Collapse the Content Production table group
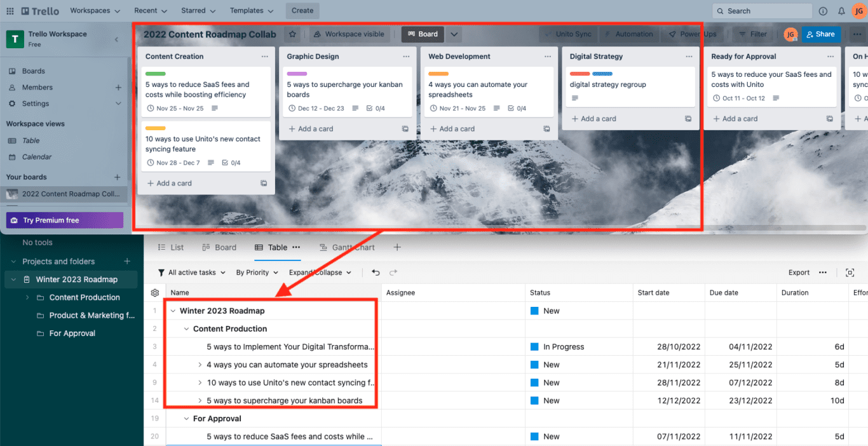 (x=186, y=329)
